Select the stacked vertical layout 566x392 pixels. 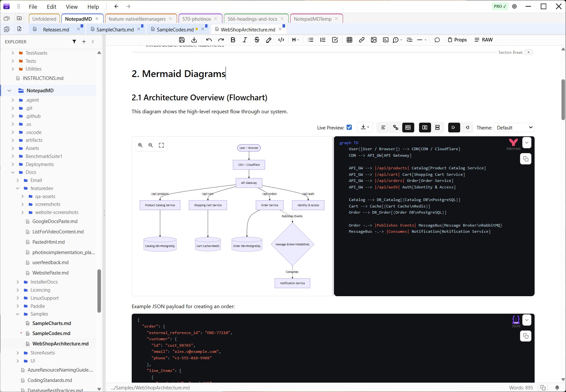pos(437,128)
